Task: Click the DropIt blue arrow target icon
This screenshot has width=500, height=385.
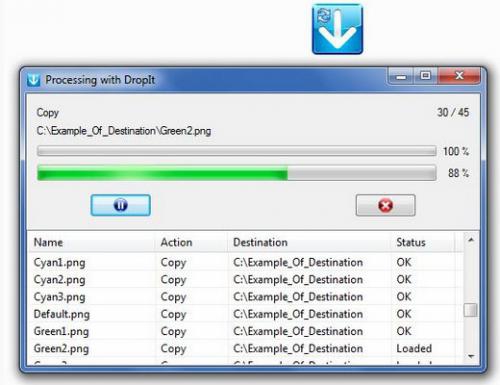Action: point(337,29)
